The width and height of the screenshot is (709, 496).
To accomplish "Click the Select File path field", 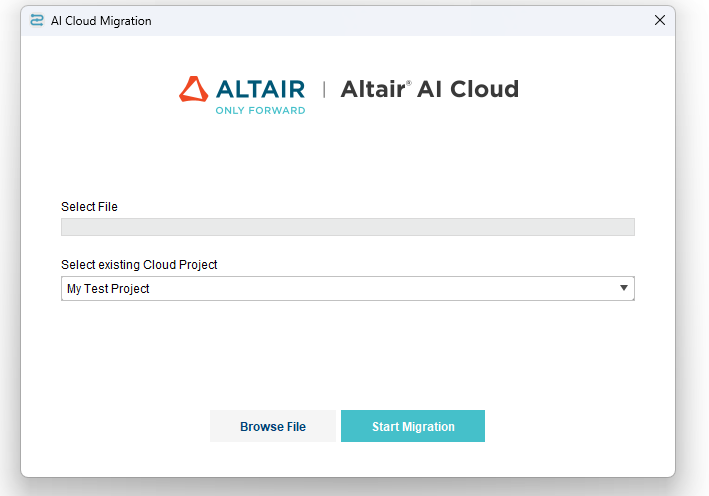I will [x=348, y=227].
